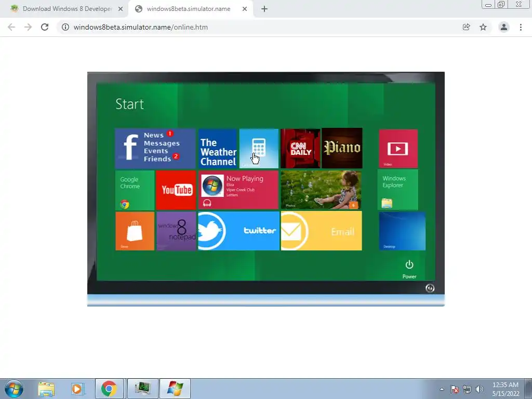
Task: Open the CNN Daily tile
Action: [300, 149]
